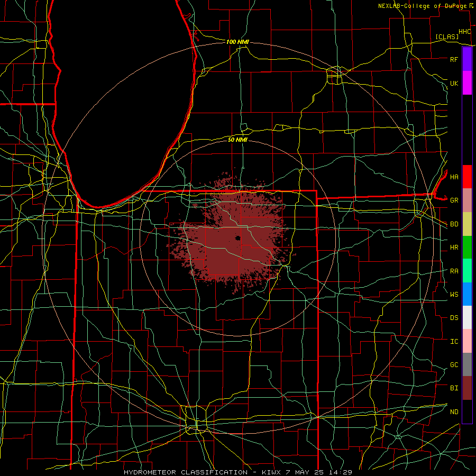Click the BI legend label text
476x476 pixels.
pos(454,388)
